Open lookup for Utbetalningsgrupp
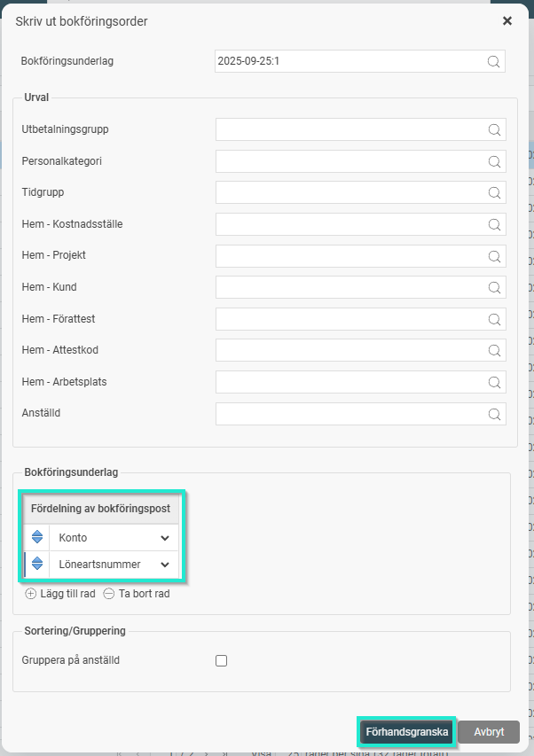534x756 pixels. (x=494, y=129)
